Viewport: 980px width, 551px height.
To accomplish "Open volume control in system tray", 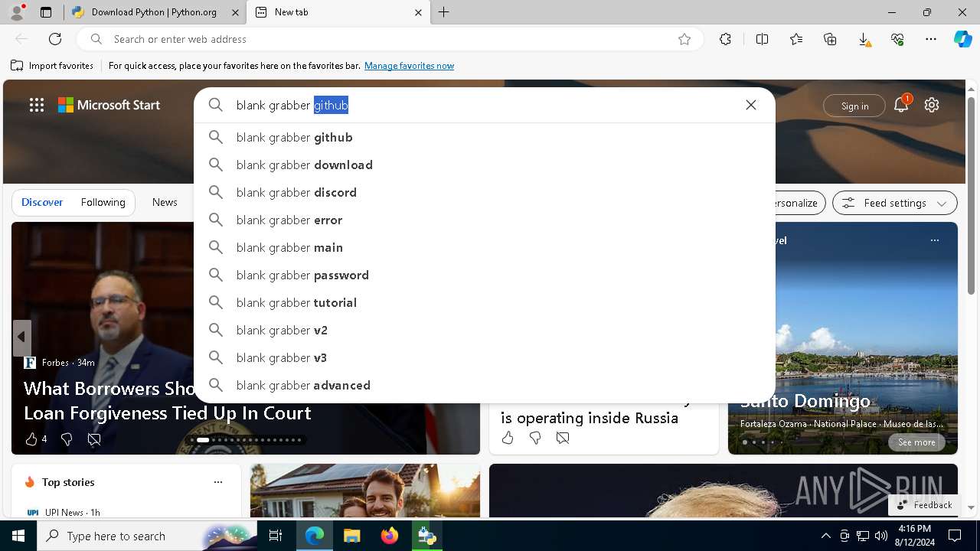I will coord(881,536).
